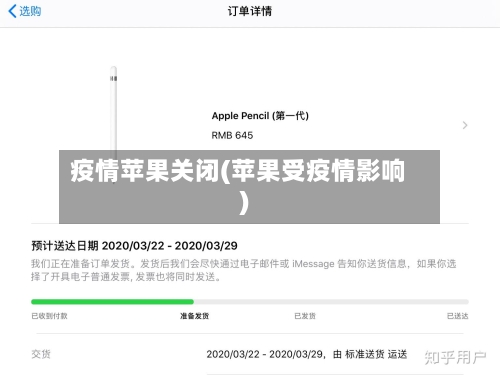Select the 准备发货 progress step

pyautogui.click(x=195, y=316)
